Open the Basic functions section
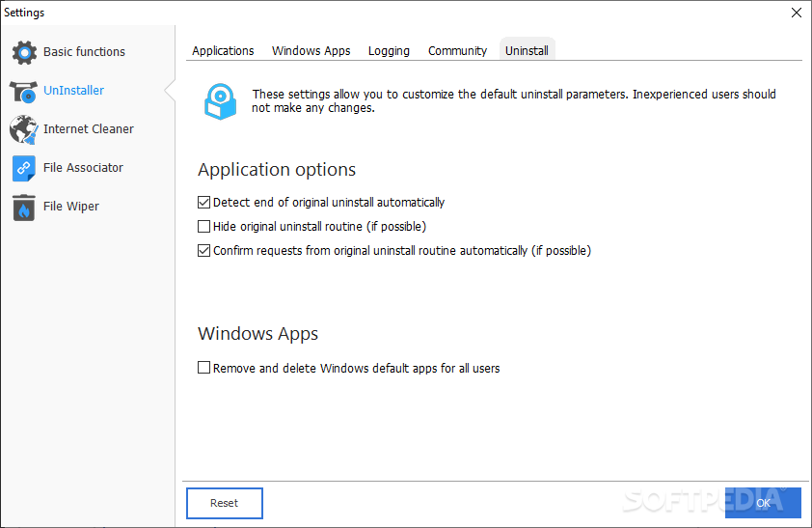Image resolution: width=812 pixels, height=528 pixels. (85, 52)
